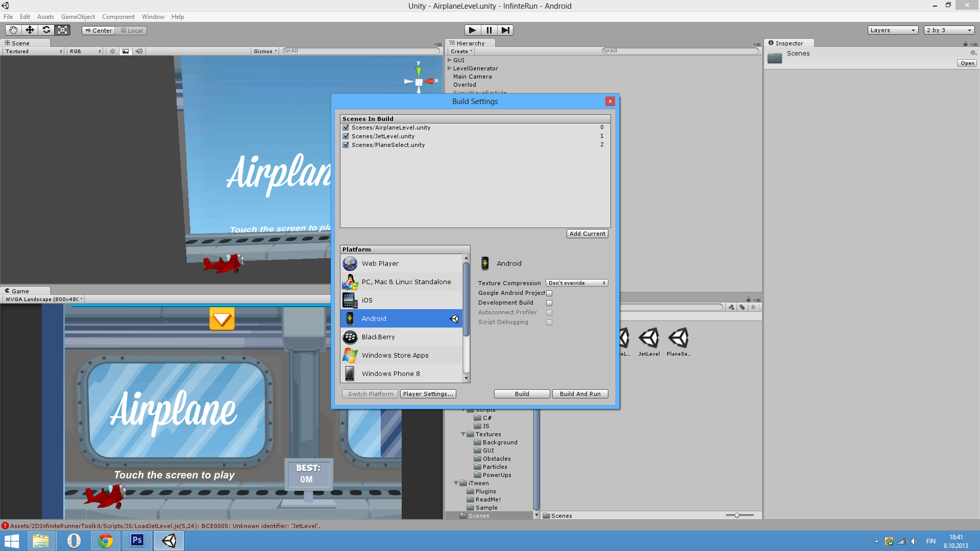
Task: Select Windows Phone 8 platform
Action: click(x=402, y=373)
